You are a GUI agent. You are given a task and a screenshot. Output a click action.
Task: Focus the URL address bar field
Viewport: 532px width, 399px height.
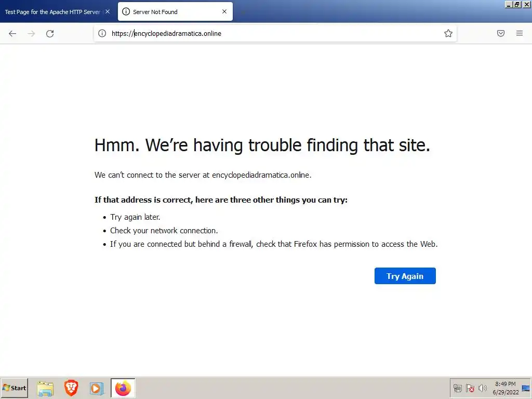point(275,33)
